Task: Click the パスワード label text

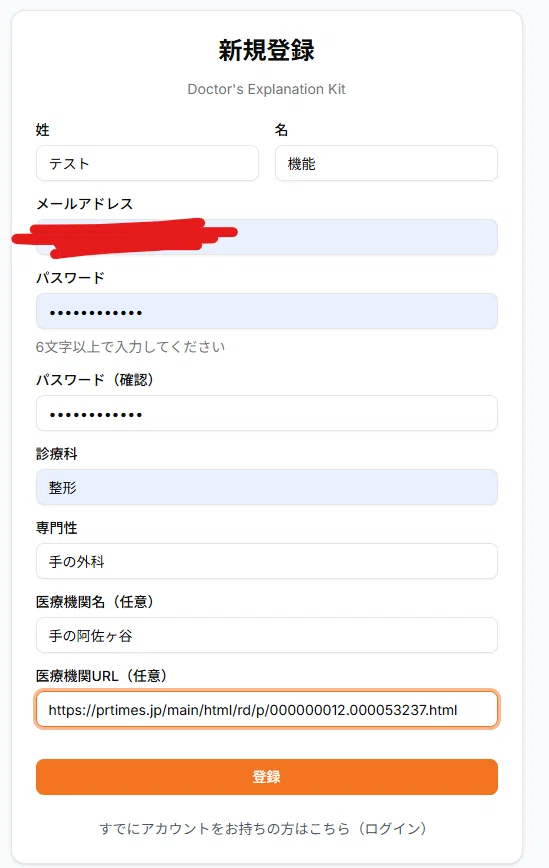Action: pyautogui.click(x=70, y=278)
